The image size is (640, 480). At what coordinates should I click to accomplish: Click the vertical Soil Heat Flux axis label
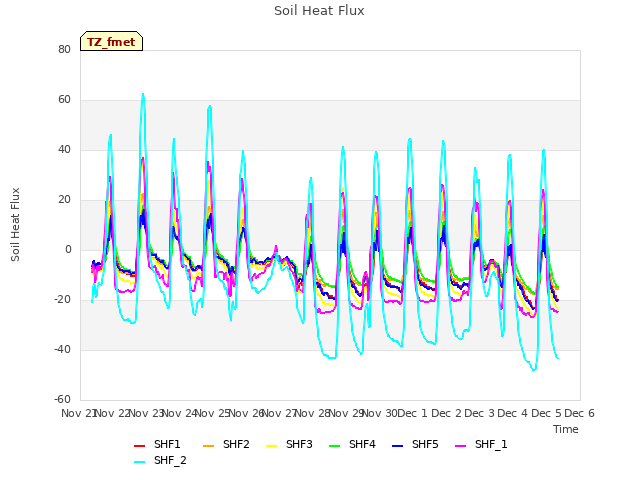pos(15,224)
